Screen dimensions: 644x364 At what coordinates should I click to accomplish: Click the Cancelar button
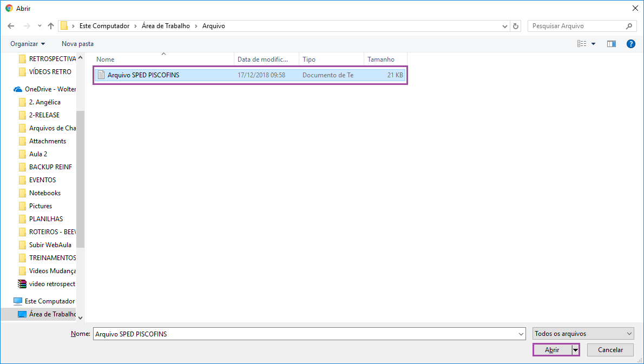click(x=610, y=350)
